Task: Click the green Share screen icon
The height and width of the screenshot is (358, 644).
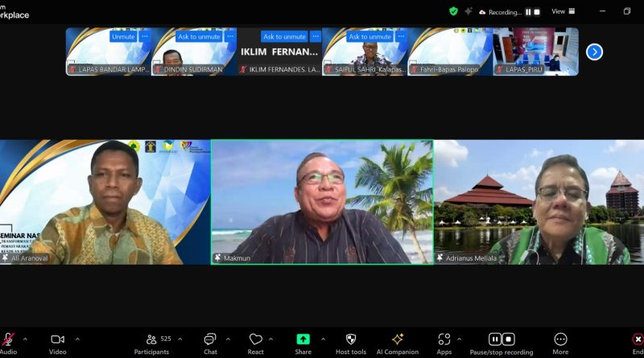Action: coord(303,339)
